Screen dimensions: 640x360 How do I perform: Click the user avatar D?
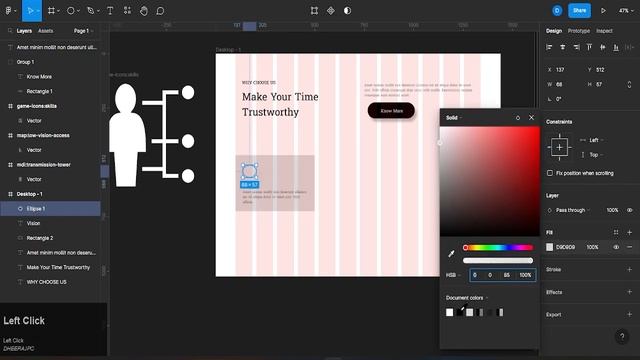coord(557,11)
